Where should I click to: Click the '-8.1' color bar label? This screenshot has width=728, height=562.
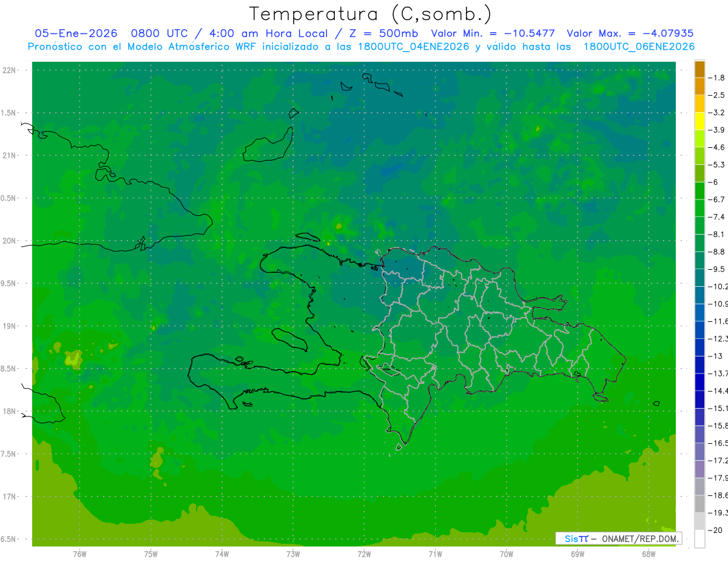click(x=716, y=234)
